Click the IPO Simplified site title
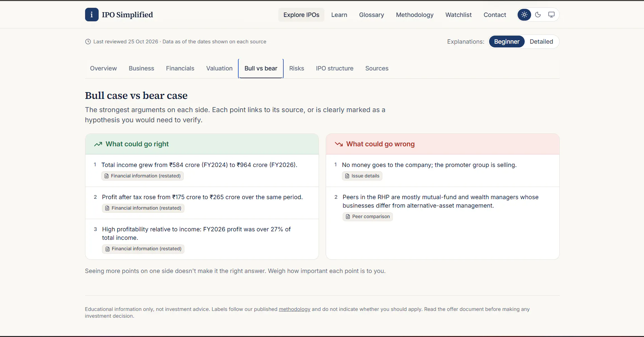The width and height of the screenshot is (644, 337). 127,15
